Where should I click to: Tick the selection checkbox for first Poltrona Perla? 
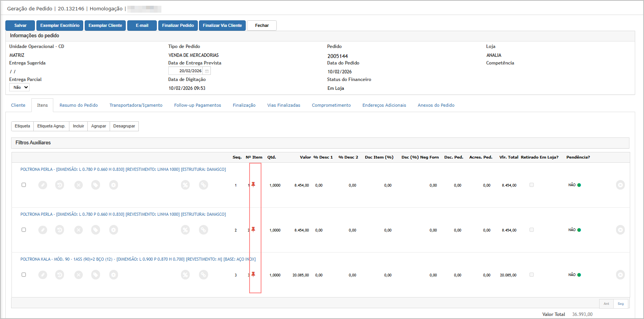click(24, 185)
